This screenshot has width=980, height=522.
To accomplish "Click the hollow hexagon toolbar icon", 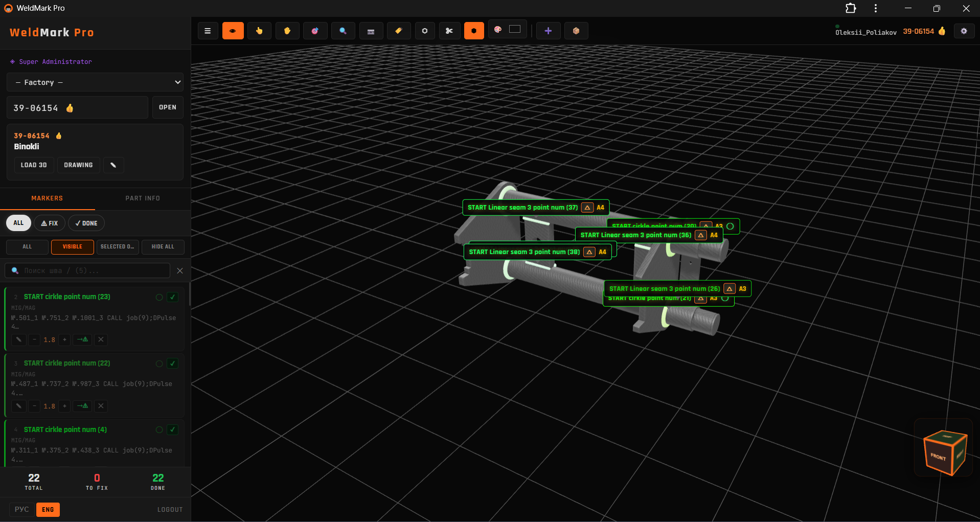I will [425, 31].
